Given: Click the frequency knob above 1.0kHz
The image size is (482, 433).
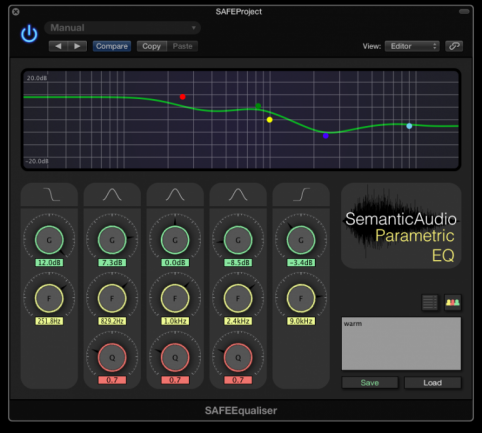Looking at the screenshot, I should [x=175, y=298].
